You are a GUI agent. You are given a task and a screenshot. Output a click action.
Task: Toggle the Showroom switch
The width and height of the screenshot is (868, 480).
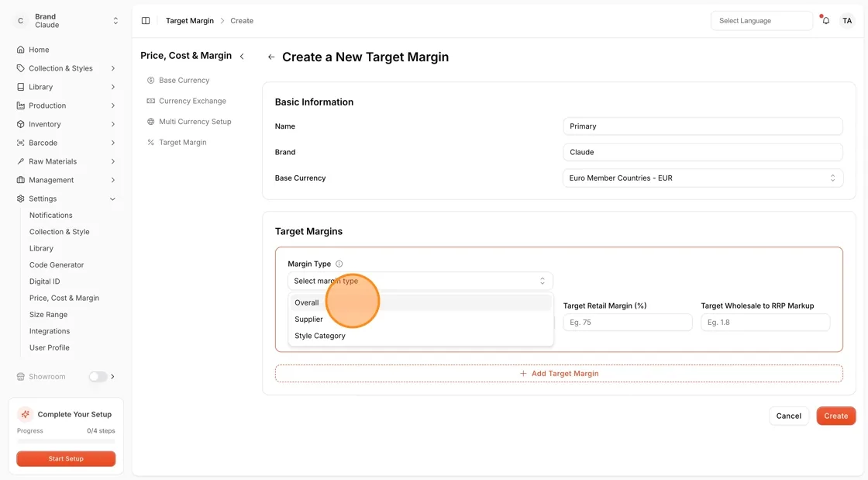tap(98, 376)
